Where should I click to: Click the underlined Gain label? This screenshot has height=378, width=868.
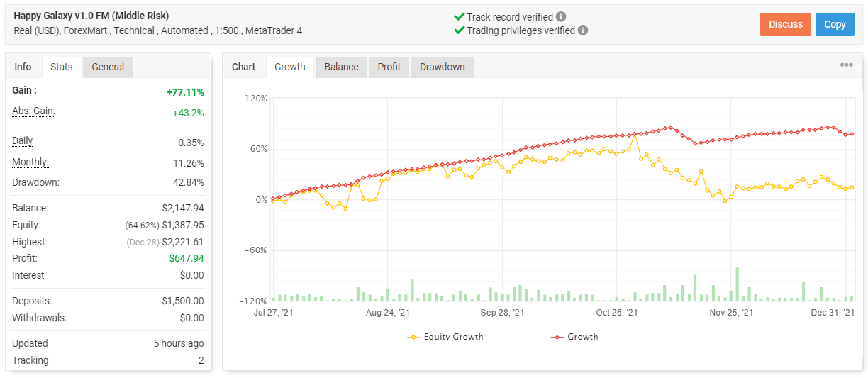click(24, 91)
